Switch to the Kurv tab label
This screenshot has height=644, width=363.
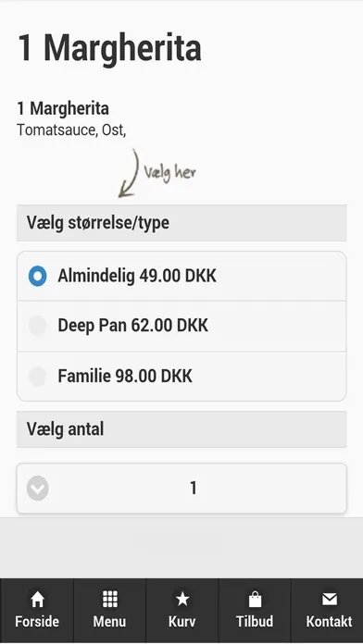(x=182, y=622)
